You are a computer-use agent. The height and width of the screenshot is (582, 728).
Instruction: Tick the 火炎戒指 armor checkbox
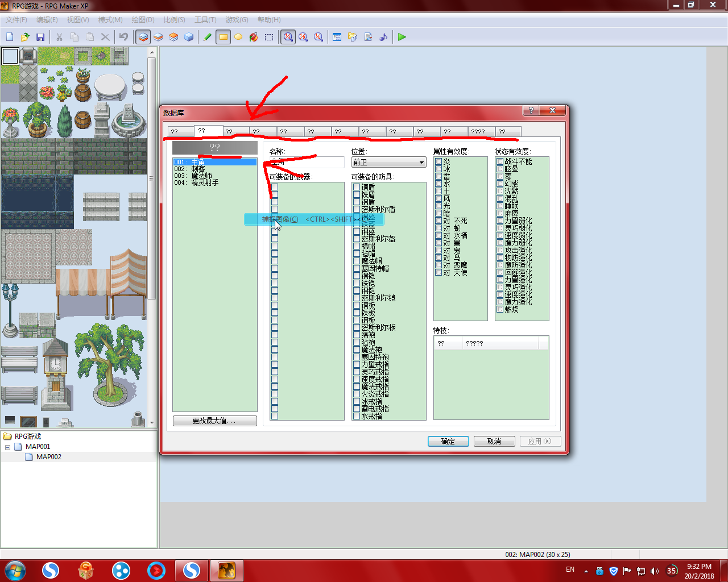point(357,394)
